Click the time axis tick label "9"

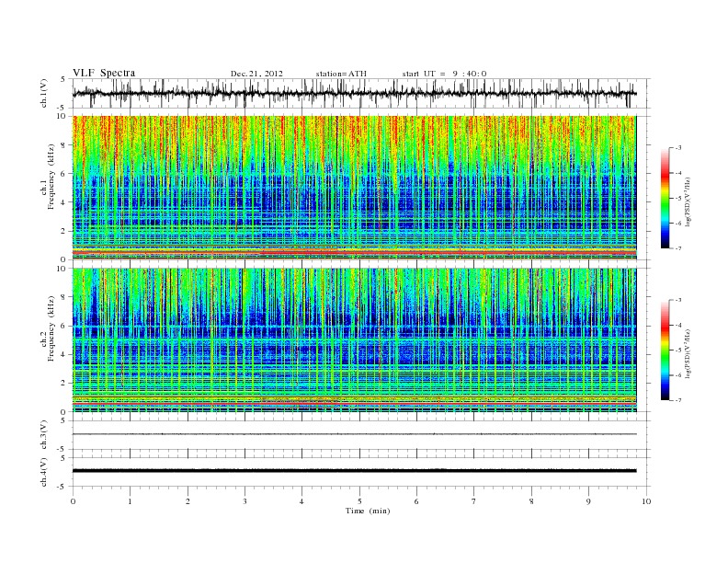click(588, 501)
